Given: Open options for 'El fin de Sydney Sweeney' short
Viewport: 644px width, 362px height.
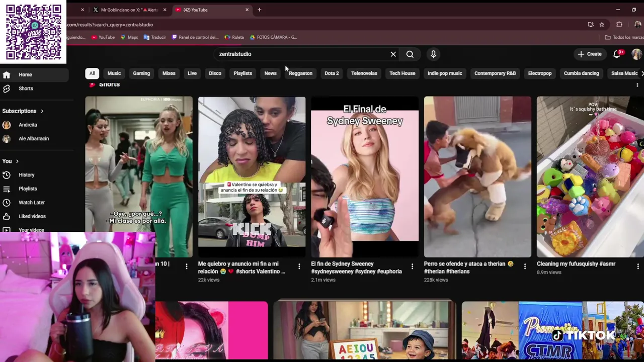Looking at the screenshot, I should [412, 266].
